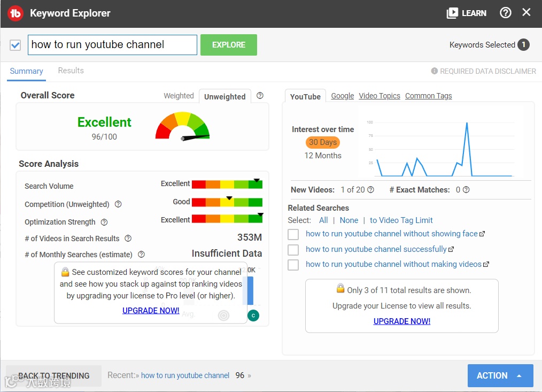Check 'without showing face' related search
Image resolution: width=542 pixels, height=392 pixels.
pos(293,234)
